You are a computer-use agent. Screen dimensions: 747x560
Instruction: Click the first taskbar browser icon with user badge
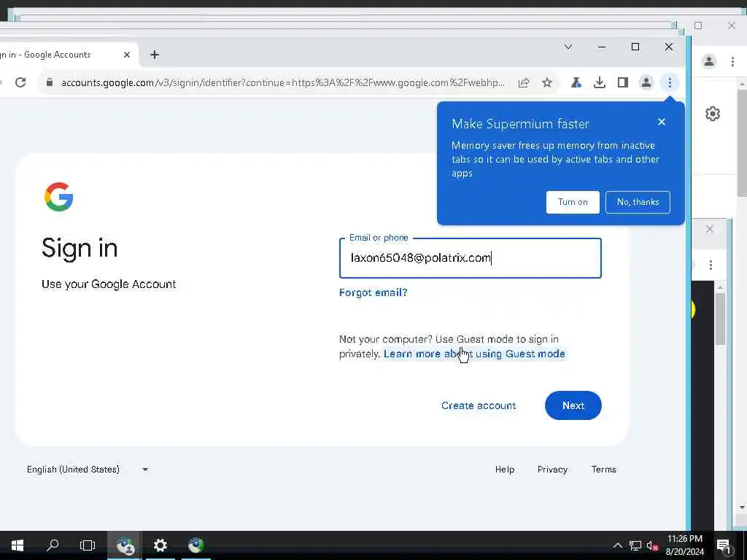pos(125,545)
